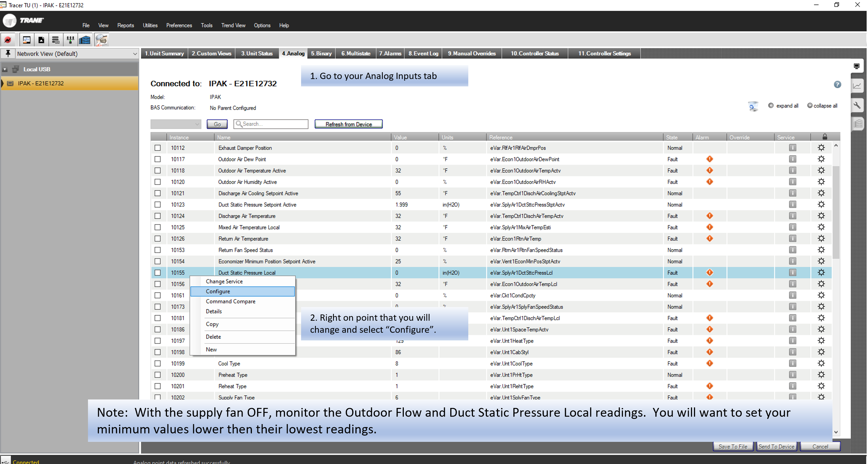Switch to 11.Controller Settings tab
The image size is (868, 464).
coord(604,53)
